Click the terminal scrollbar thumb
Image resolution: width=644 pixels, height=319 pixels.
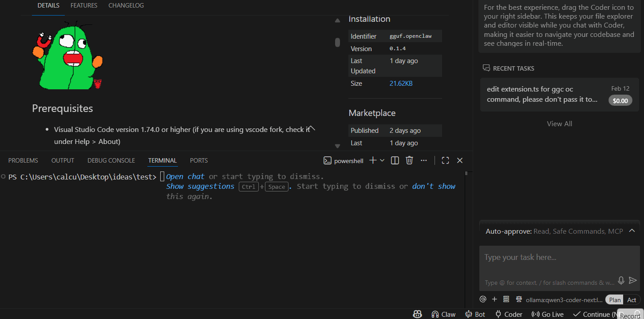(x=466, y=174)
